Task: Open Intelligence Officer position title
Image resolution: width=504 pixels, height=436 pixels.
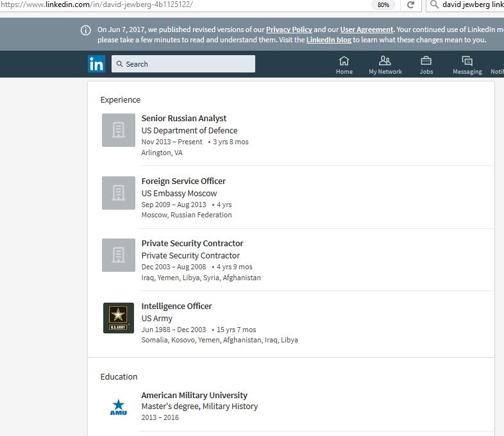Action: [176, 306]
